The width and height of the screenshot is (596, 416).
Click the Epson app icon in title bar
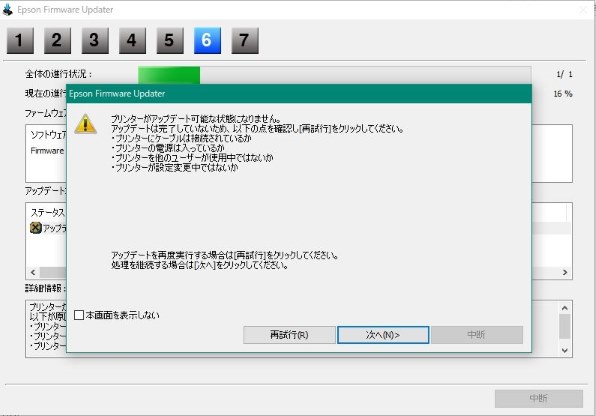[x=8, y=10]
